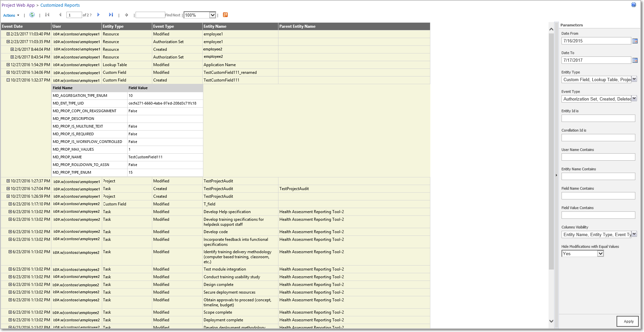Click the Date To input field
Viewport: 644px width, 332px height.
click(596, 60)
